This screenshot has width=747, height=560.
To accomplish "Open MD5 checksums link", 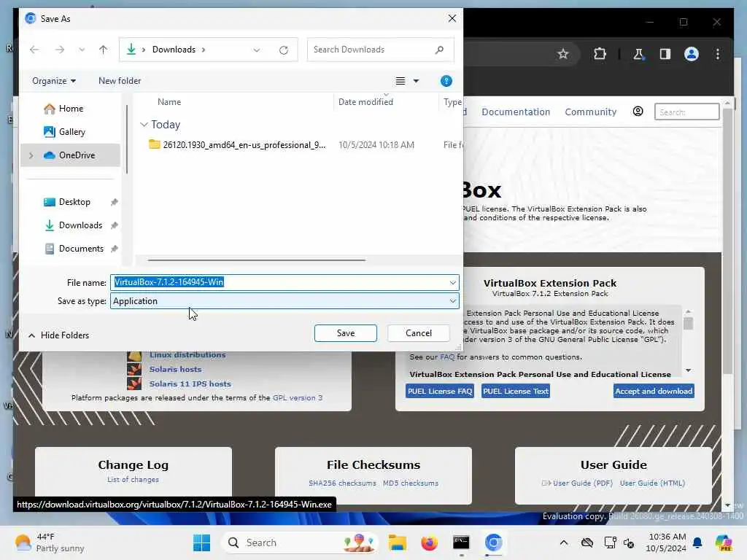I will tap(410, 483).
